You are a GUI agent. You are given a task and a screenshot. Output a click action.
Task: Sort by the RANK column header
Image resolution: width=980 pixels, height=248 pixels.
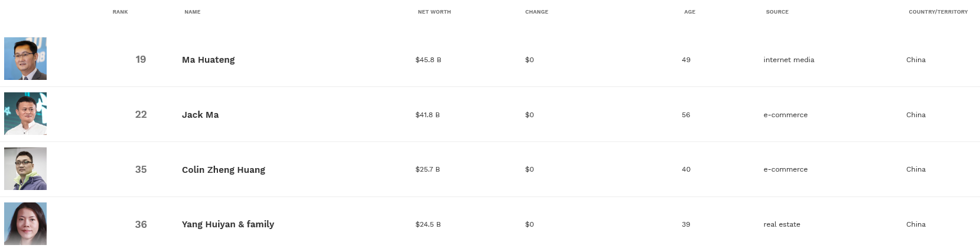click(x=120, y=12)
